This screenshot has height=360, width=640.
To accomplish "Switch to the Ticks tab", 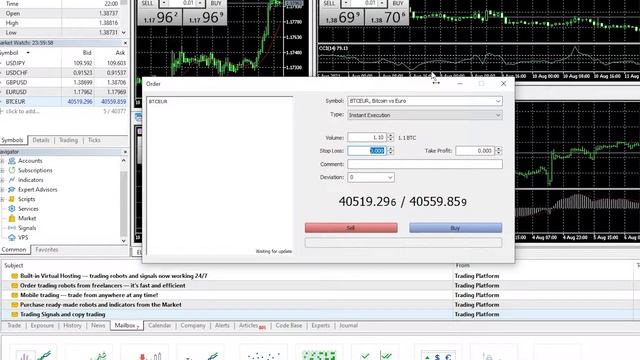I will point(94,140).
